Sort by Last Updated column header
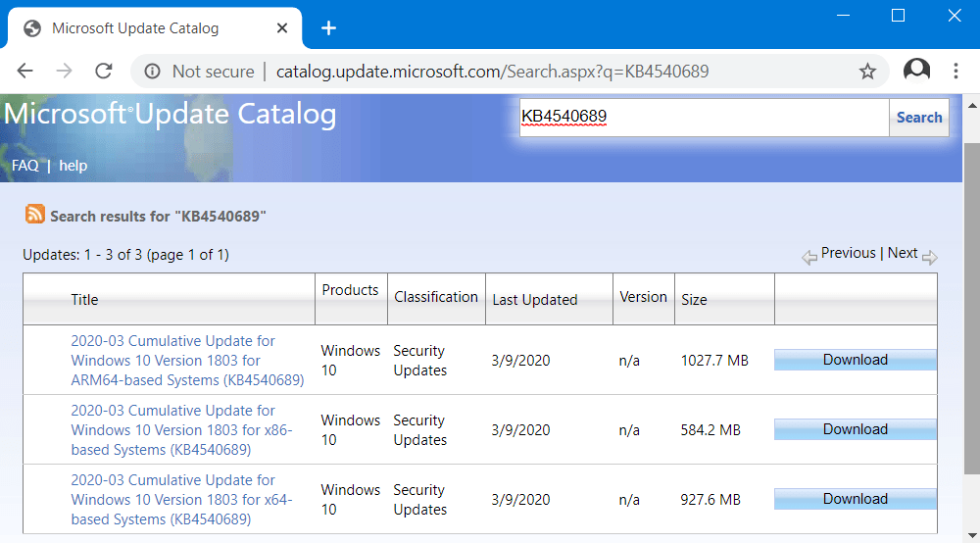 tap(535, 300)
